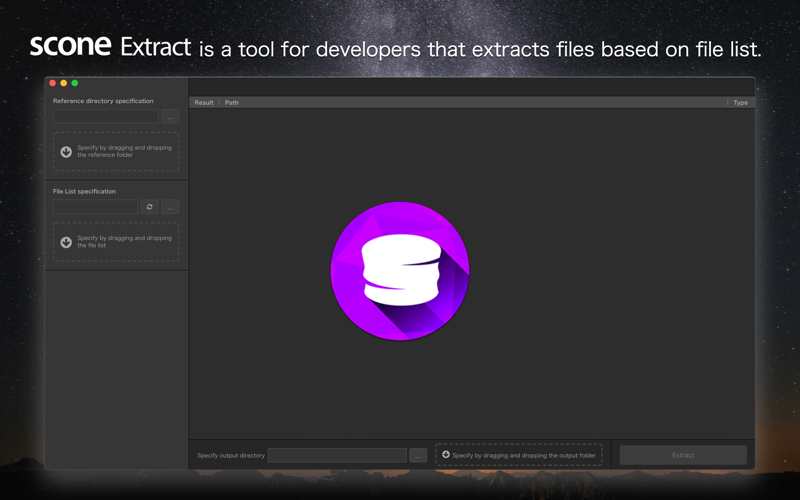Sort by the Path column header

coord(232,103)
